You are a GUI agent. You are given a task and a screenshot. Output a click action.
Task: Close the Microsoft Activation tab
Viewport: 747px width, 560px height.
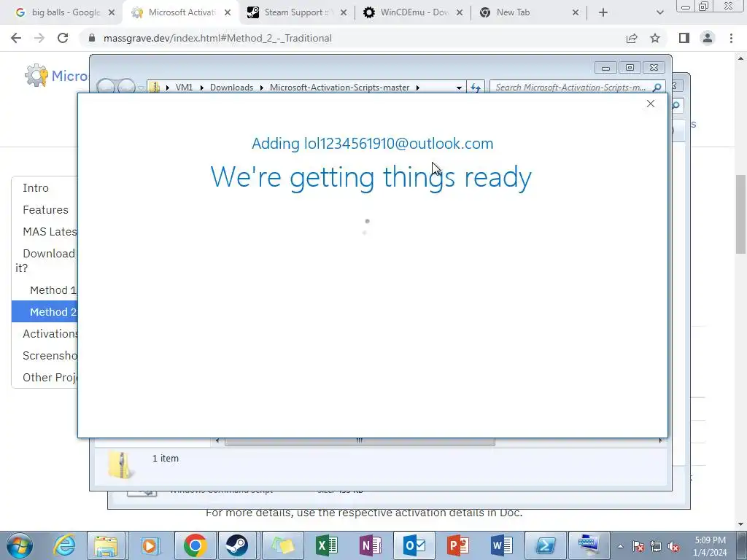pyautogui.click(x=228, y=12)
